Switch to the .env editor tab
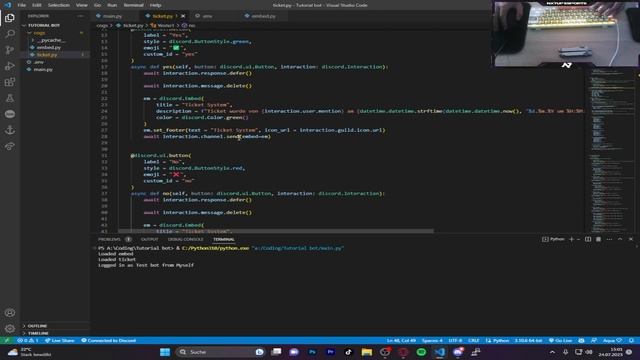 tap(208, 16)
